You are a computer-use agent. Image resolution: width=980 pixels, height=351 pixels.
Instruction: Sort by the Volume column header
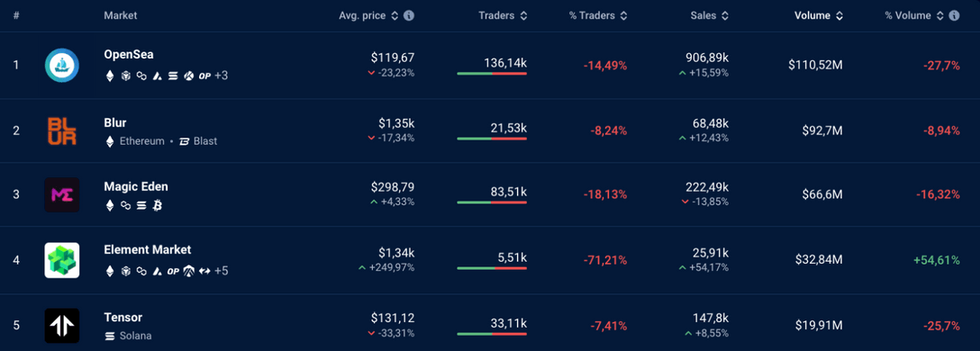[x=819, y=15]
